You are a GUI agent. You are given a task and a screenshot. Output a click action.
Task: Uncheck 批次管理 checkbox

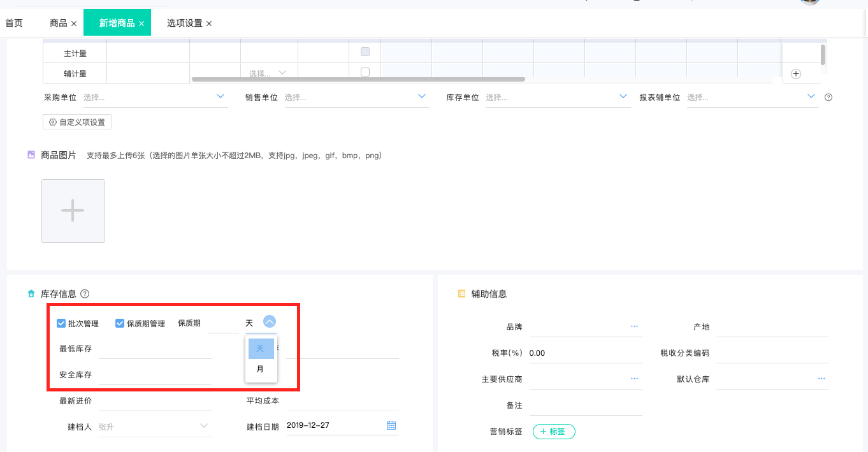pyautogui.click(x=61, y=323)
